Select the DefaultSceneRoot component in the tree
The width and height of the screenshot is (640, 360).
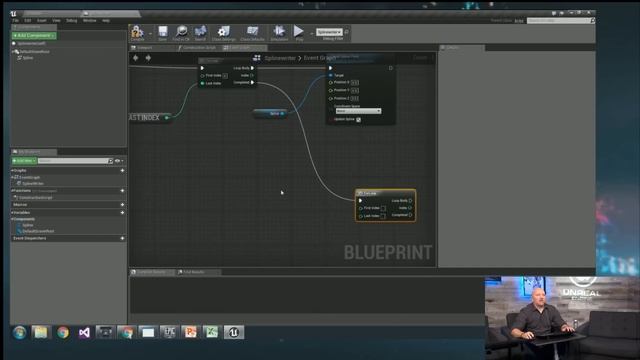pyautogui.click(x=33, y=51)
